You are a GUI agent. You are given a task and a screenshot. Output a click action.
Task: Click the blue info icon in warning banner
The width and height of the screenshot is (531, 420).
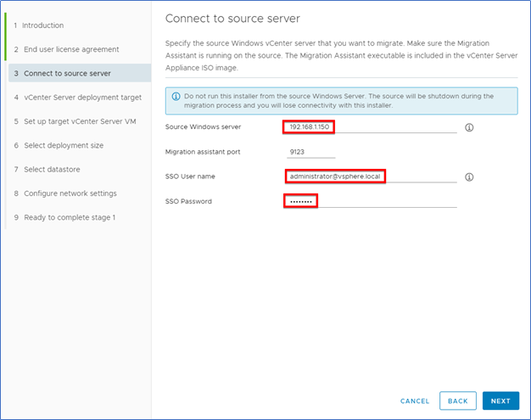[x=176, y=96]
